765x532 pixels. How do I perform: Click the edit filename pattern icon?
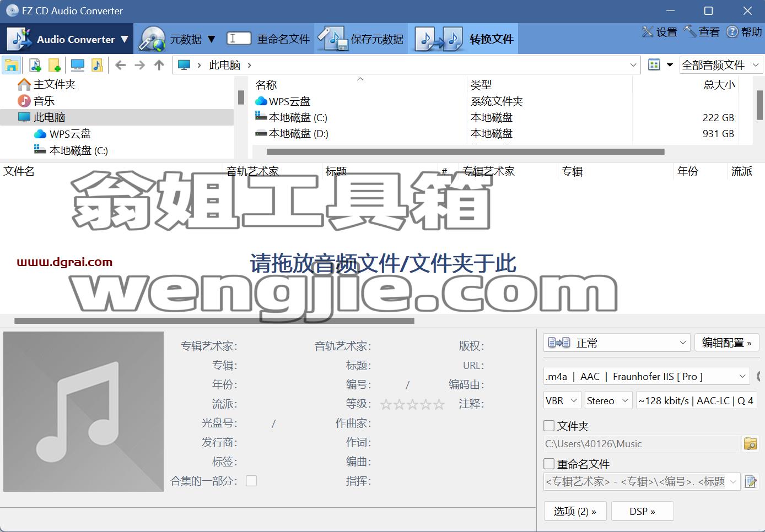[x=750, y=481]
